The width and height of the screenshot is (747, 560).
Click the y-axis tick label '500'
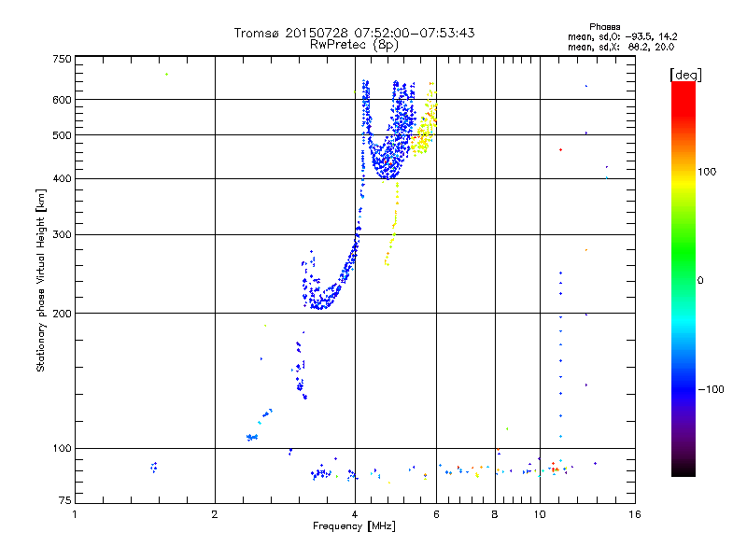tap(62, 135)
